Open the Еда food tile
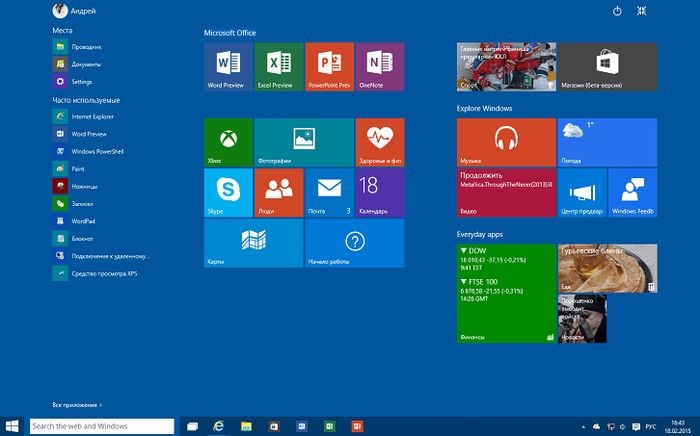Screen dimensions: 700x436 point(608,268)
